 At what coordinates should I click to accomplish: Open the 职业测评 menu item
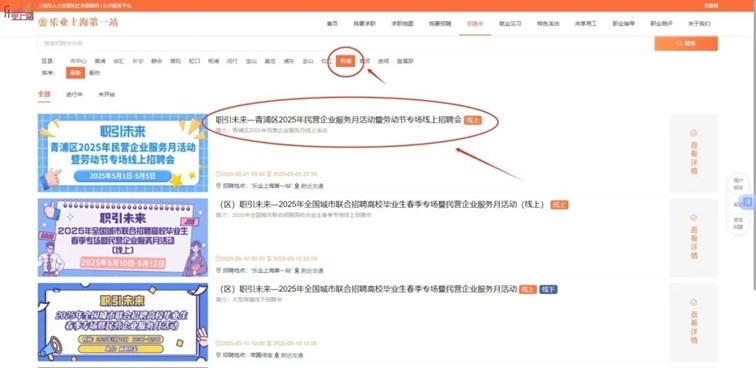(662, 24)
